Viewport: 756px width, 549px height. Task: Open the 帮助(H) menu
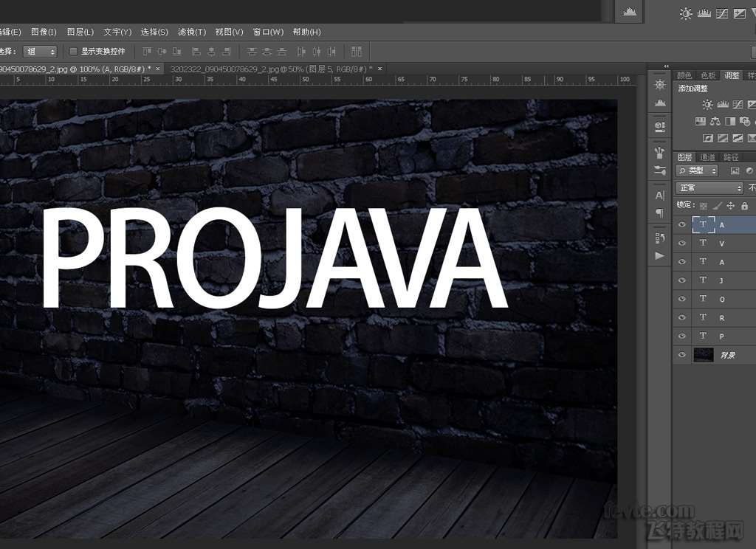(x=306, y=32)
